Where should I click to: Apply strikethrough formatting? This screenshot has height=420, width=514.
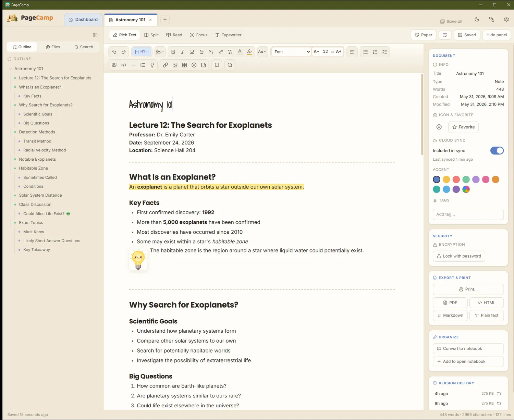(x=202, y=52)
